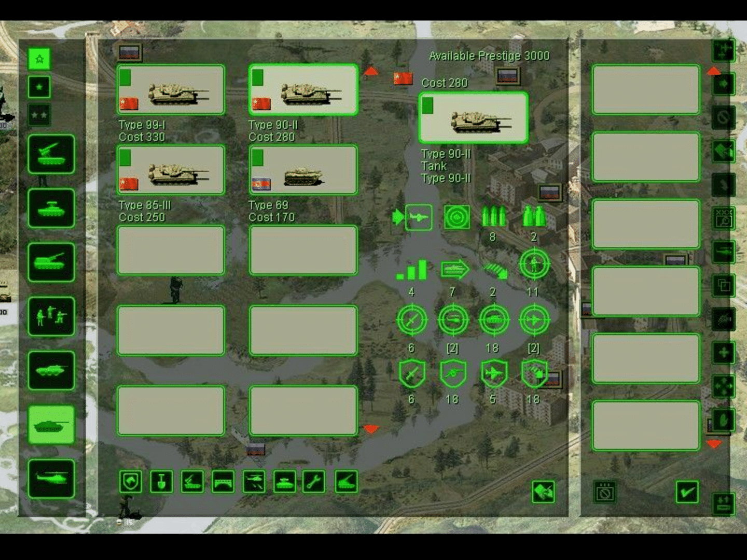This screenshot has height=560, width=747.
Task: Select the Type 85-III tank card
Action: click(171, 170)
